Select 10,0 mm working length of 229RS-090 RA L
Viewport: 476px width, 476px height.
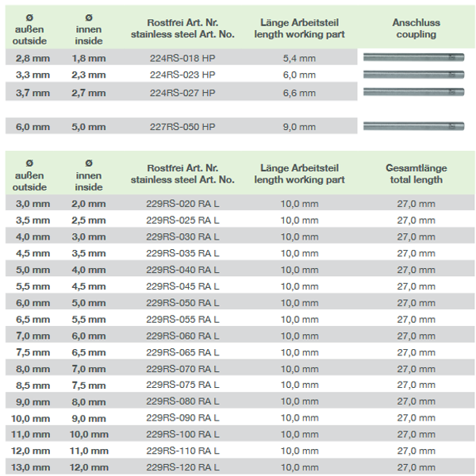[299, 418]
